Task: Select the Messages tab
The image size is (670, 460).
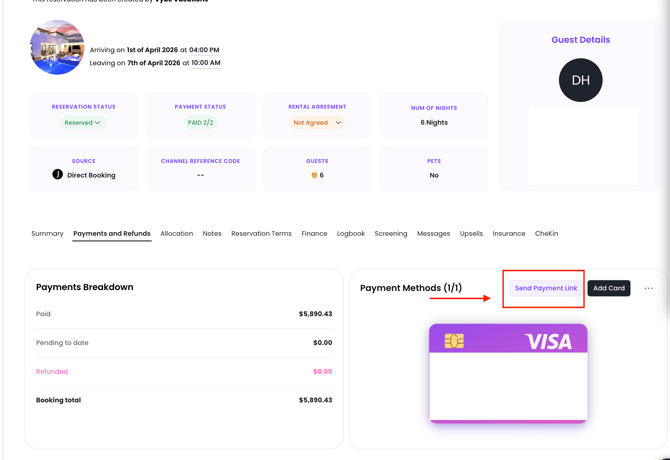Action: coord(433,234)
